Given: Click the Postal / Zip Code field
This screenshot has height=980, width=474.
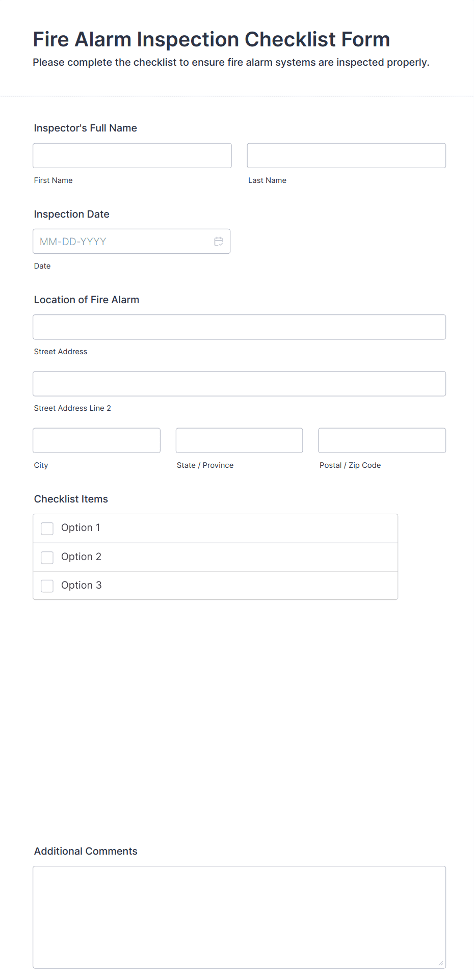Looking at the screenshot, I should coord(382,440).
